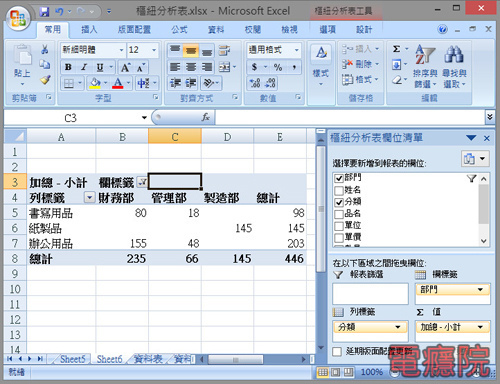Toggle wrap text

pyautogui.click(x=225, y=50)
